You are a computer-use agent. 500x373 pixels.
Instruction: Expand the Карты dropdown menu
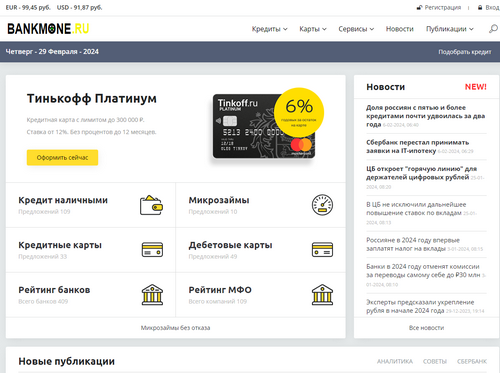(x=313, y=29)
